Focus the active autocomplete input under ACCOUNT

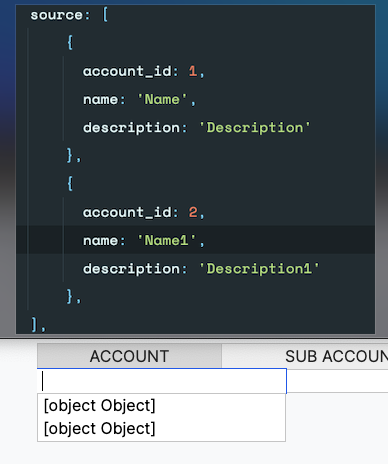coord(162,381)
